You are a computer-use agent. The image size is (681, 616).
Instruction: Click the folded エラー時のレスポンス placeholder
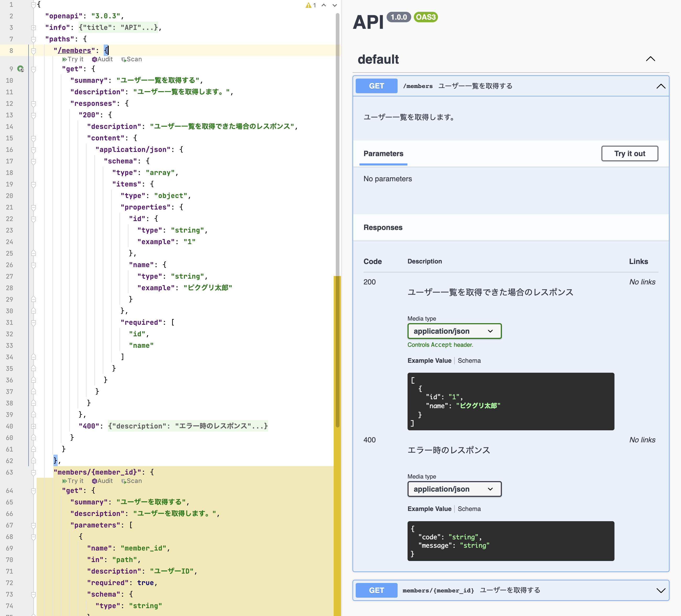(x=188, y=426)
